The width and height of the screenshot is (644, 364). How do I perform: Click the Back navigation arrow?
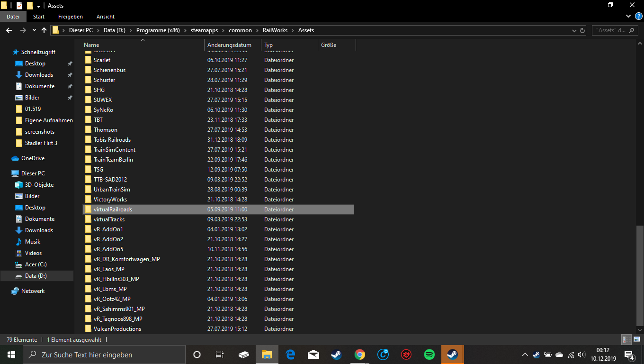[9, 30]
